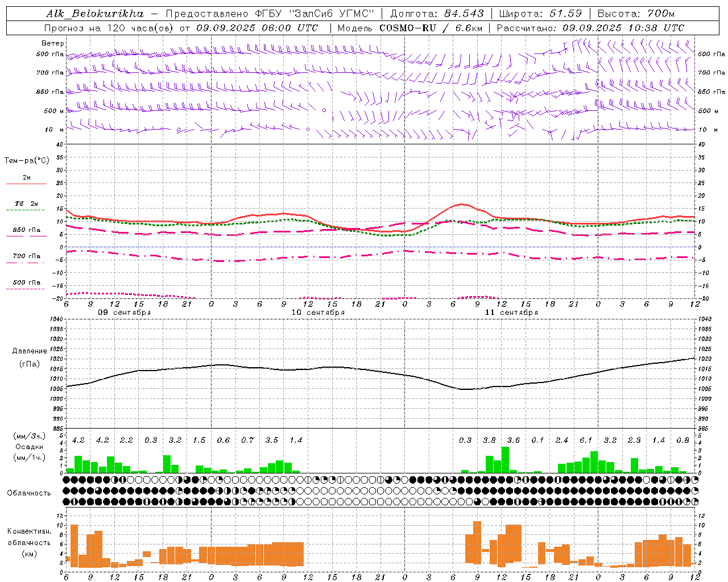Click the precipitation total 2.2
Viewport: 728px width, 582px height.
126,440
